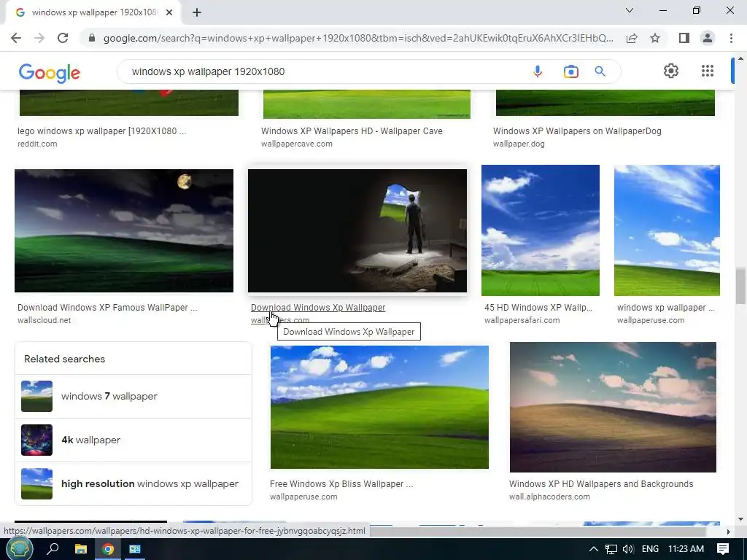747x560 pixels.
Task: Open a new tab with the plus button
Action: point(197,12)
